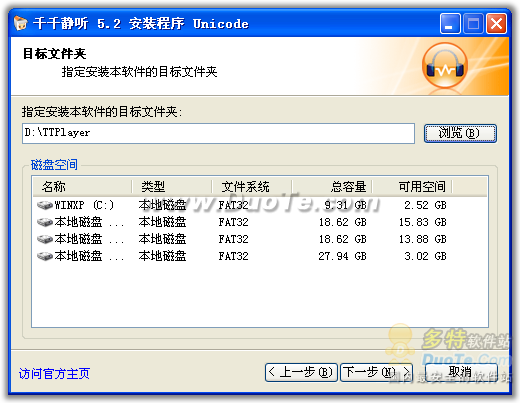This screenshot has height=403, width=520.
Task: Click drive icon in the 15.83 GB free row
Action: click(45, 222)
